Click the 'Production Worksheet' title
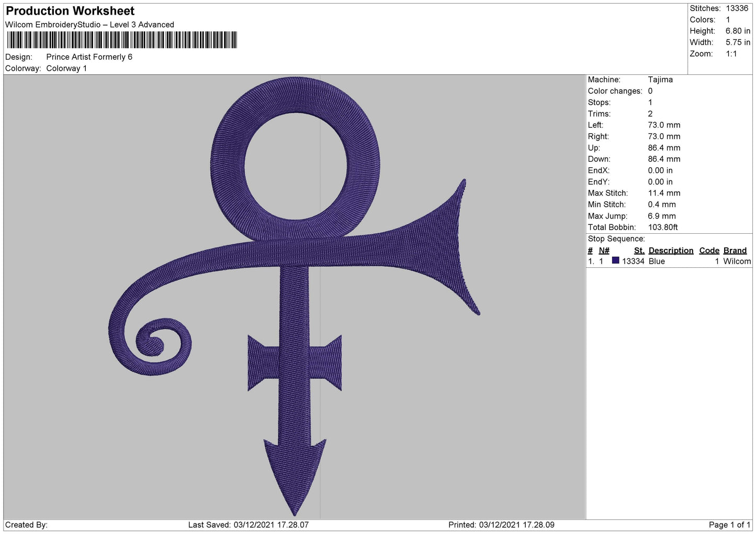 70,11
